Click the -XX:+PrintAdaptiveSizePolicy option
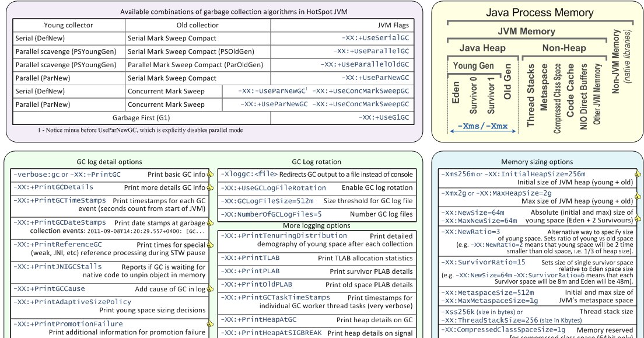644x338 pixels. 72,302
